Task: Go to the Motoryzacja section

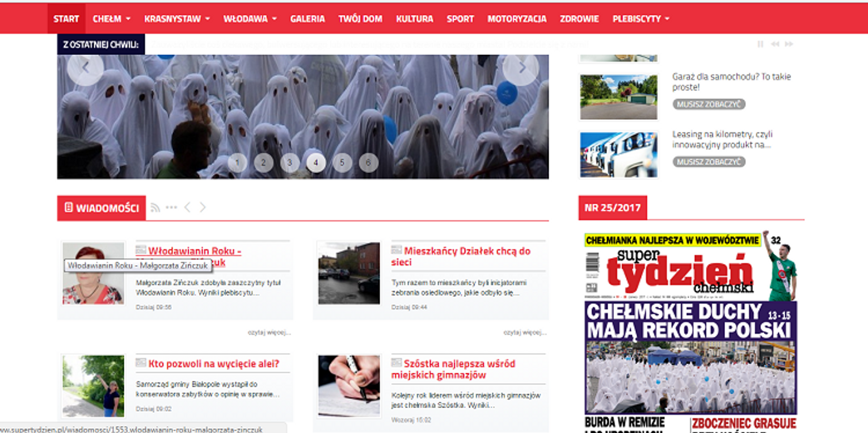Action: tap(517, 19)
